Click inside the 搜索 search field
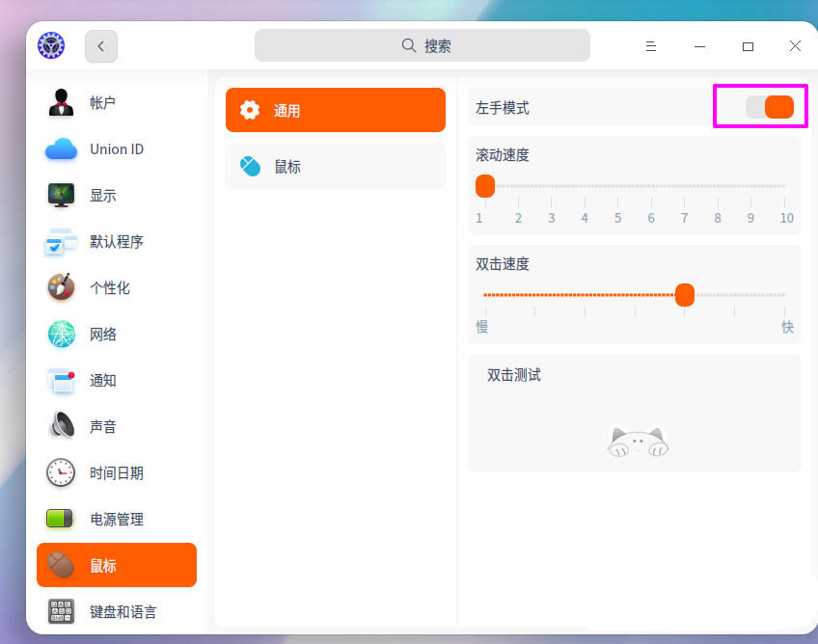The width and height of the screenshot is (818, 644). (x=422, y=44)
